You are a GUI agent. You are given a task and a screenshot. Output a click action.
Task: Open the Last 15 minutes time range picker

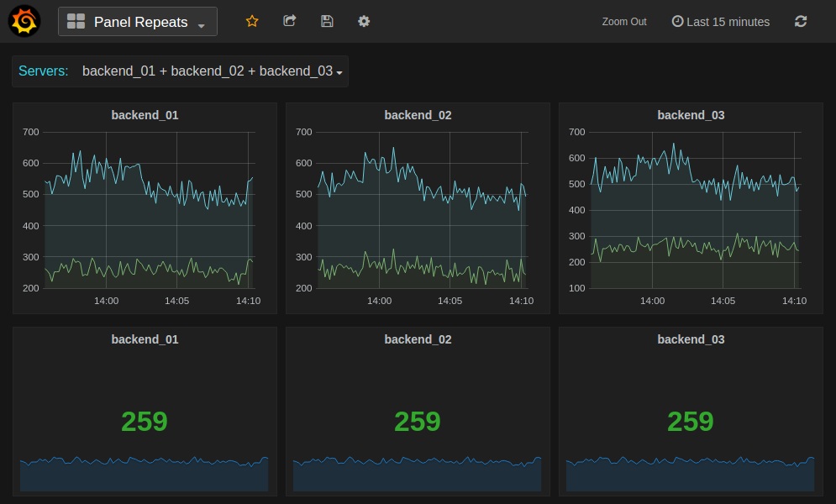[727, 22]
